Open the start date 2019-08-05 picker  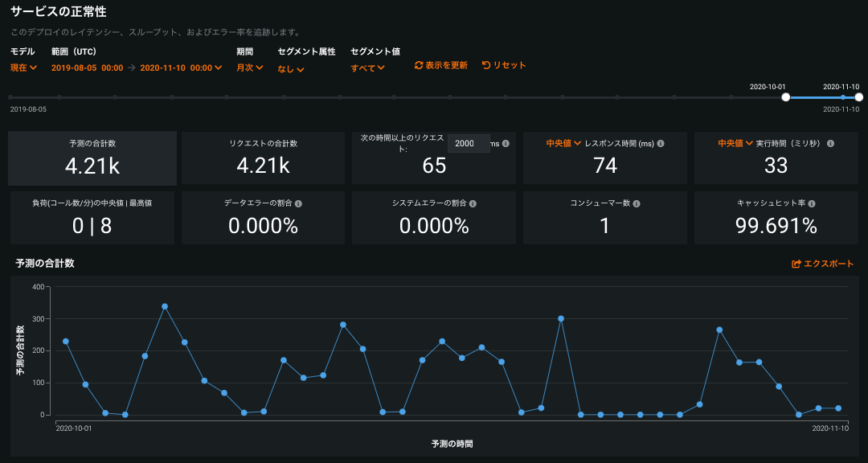87,68
